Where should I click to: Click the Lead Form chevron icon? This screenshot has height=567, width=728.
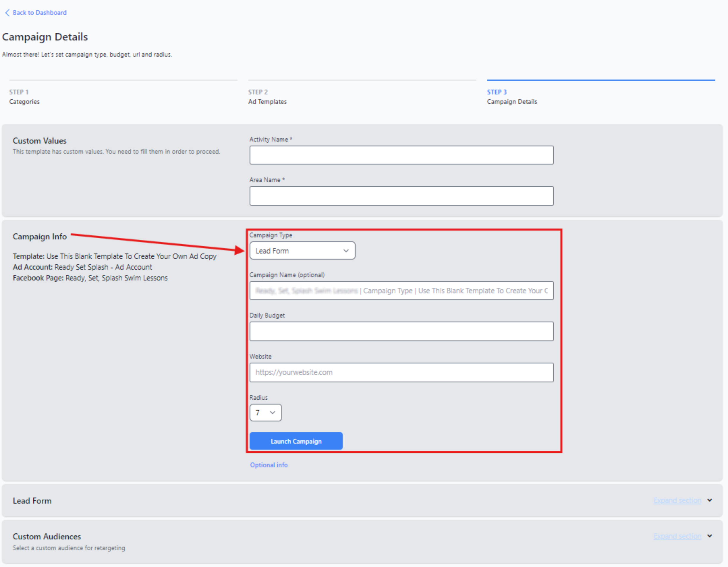[x=710, y=500]
